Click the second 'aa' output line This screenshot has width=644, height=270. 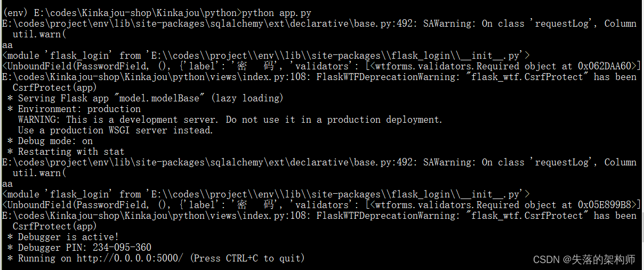point(7,184)
